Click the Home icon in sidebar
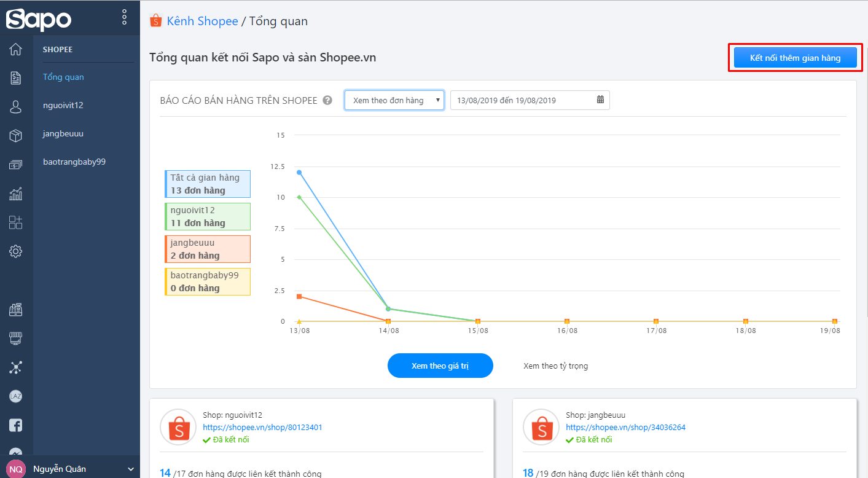Image resolution: width=868 pixels, height=478 pixels. 16,50
